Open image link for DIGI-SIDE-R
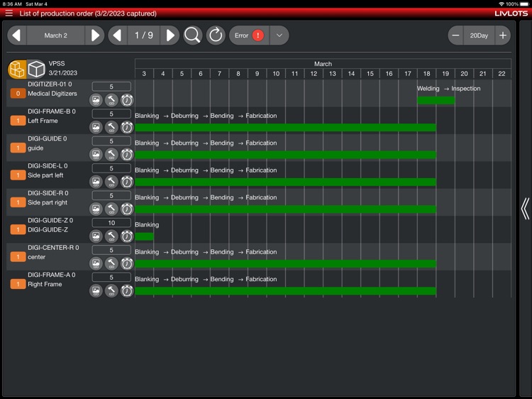Viewport: 532px width, 399px height. coord(96,209)
